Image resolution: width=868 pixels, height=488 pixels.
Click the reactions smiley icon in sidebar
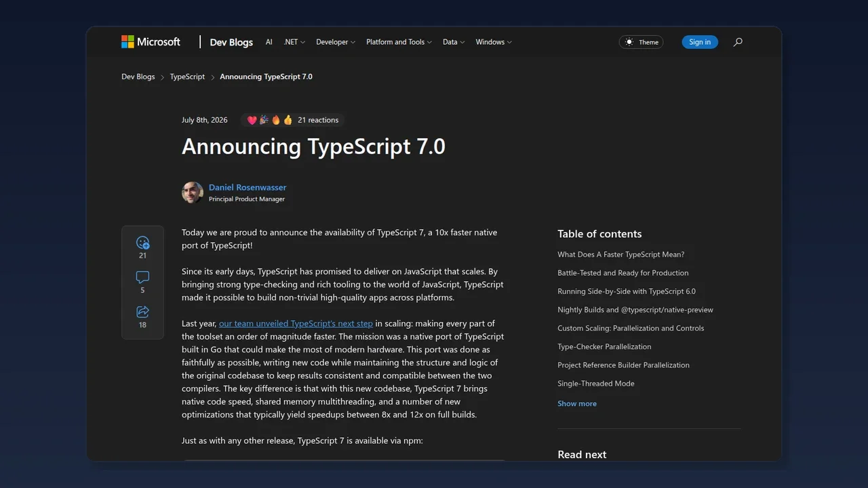click(x=142, y=242)
